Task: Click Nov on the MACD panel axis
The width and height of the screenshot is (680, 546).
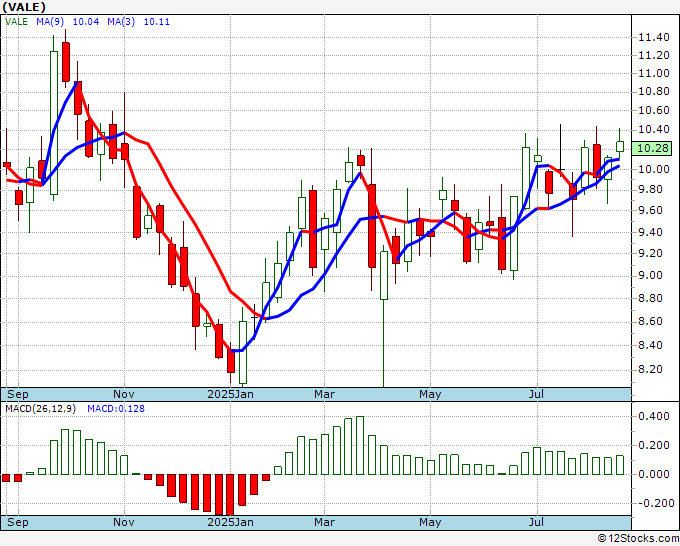Action: [x=124, y=522]
